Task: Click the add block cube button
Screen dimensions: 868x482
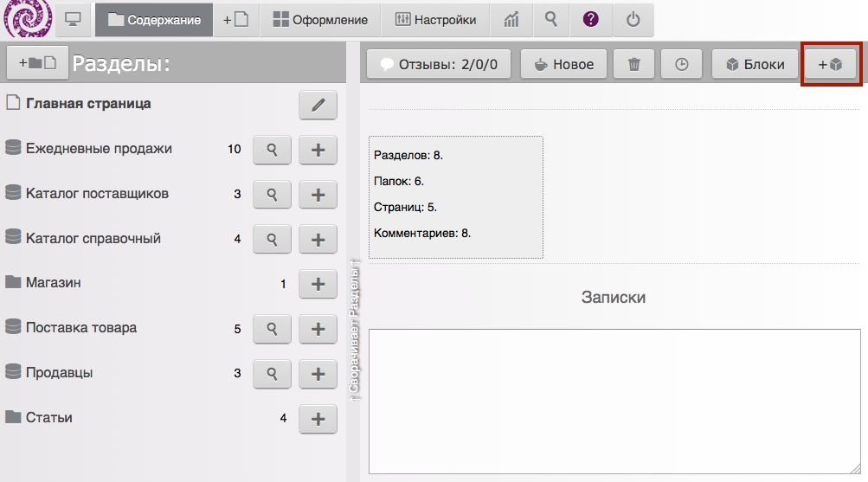Action: (x=831, y=64)
